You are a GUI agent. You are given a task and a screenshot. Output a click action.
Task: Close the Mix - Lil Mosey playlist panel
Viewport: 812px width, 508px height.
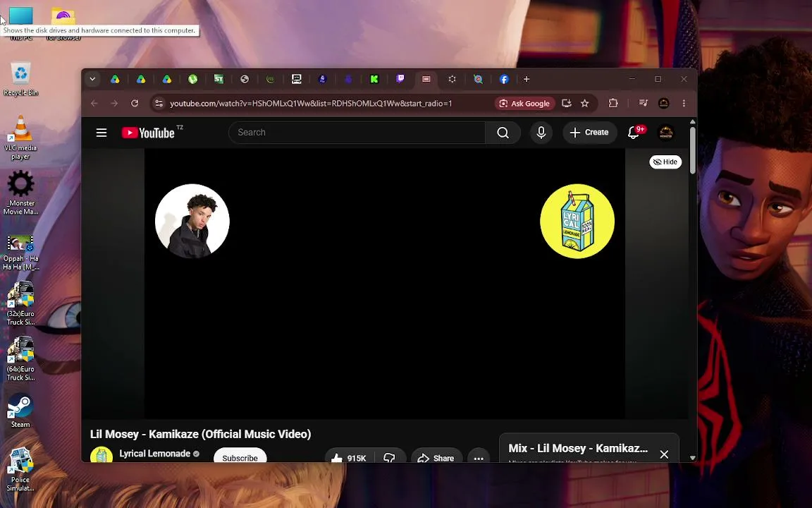click(x=664, y=454)
